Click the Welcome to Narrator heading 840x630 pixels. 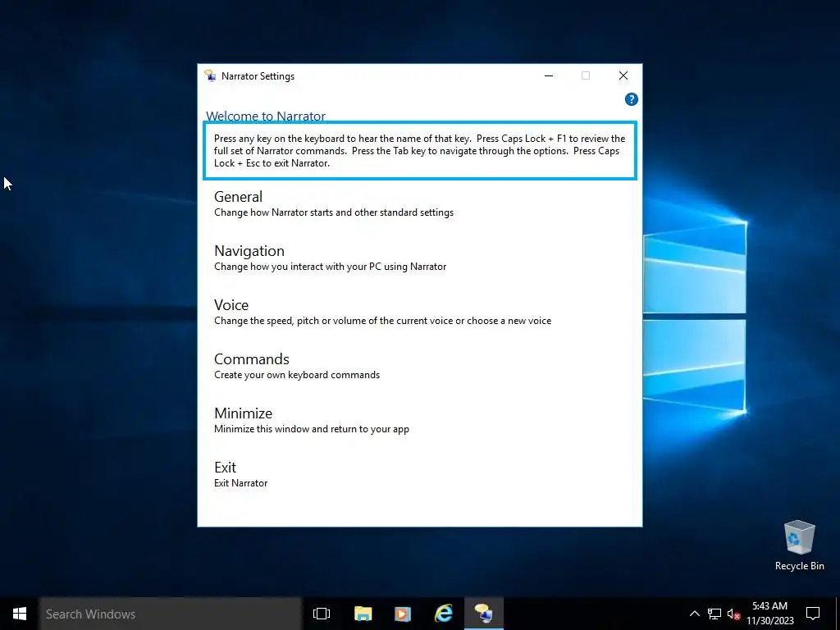pos(266,116)
